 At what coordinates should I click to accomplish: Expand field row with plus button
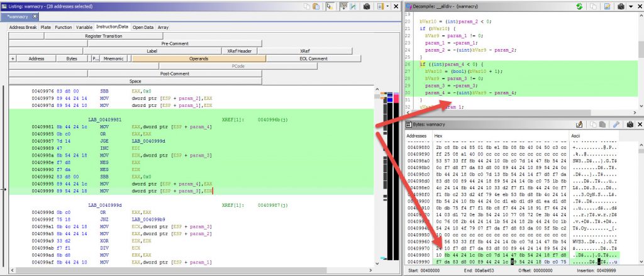point(13,58)
